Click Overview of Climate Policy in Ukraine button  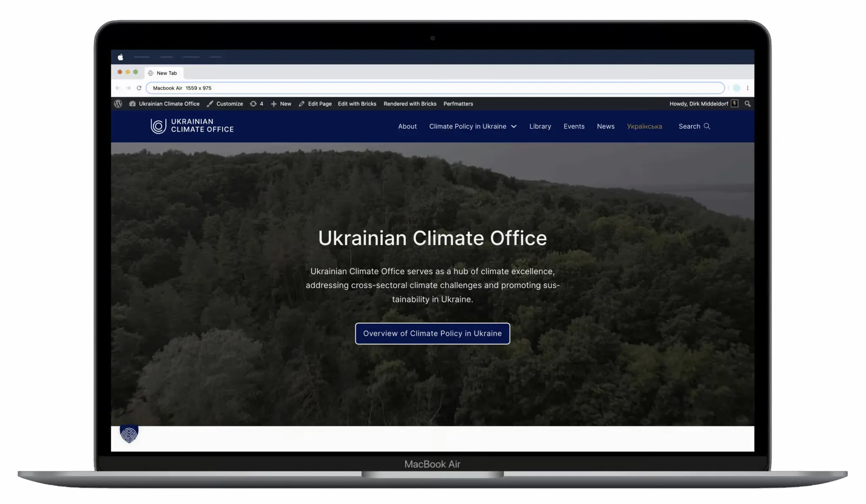click(432, 333)
